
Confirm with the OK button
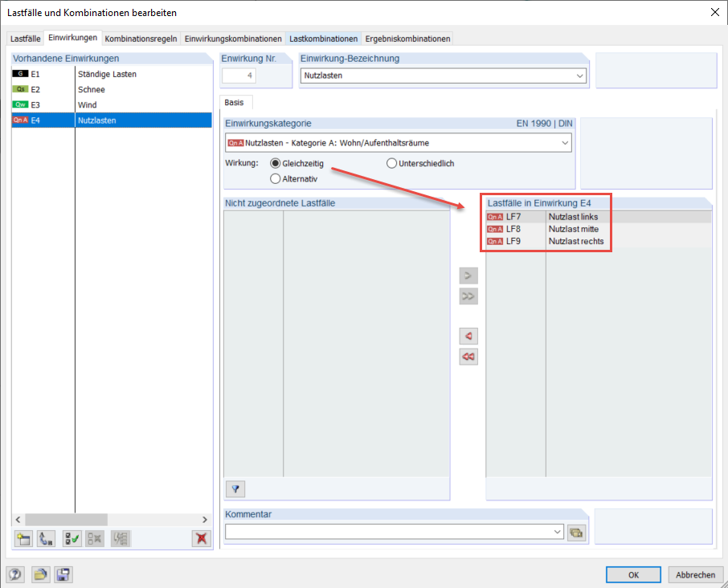[633, 574]
